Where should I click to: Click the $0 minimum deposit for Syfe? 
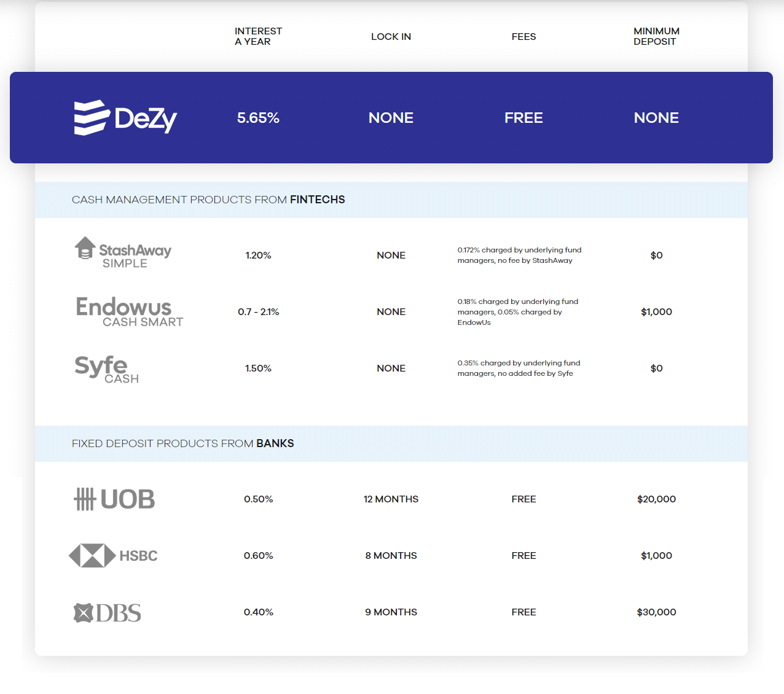tap(656, 368)
